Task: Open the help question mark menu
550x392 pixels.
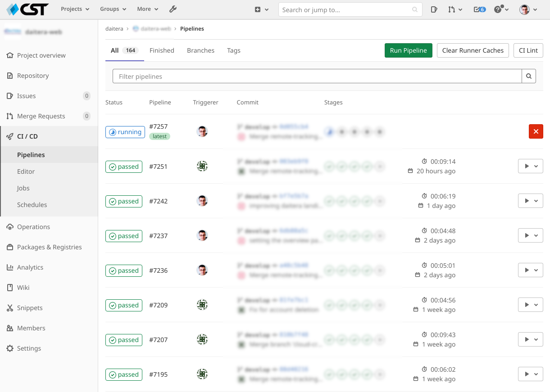Action: pyautogui.click(x=501, y=9)
